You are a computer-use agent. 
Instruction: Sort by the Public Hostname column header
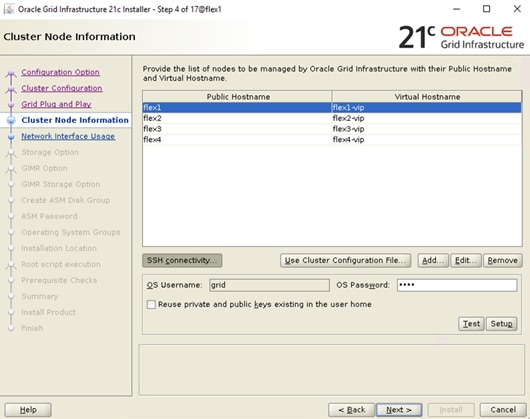[237, 97]
